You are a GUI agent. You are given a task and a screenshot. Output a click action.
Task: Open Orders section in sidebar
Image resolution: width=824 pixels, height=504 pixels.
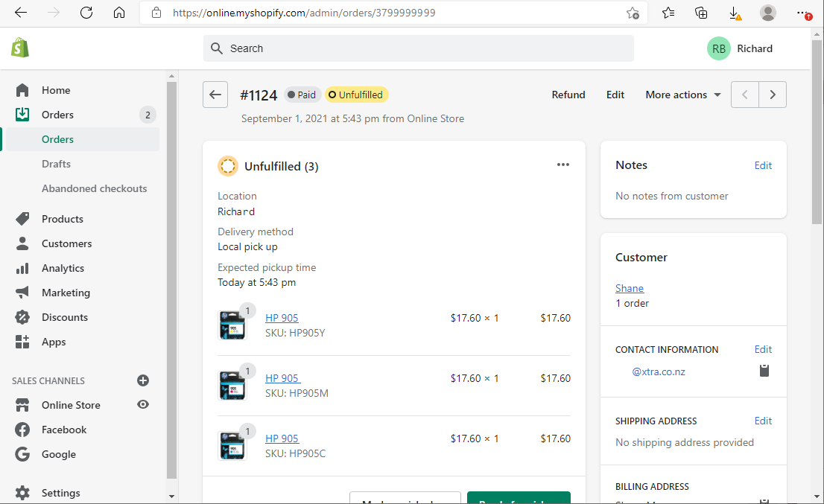(x=58, y=115)
